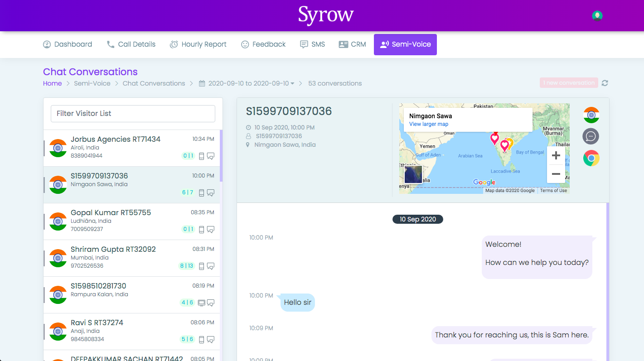Viewport: 644px width, 361px height.
Task: Click the Filter Visitor List field
Action: [133, 114]
